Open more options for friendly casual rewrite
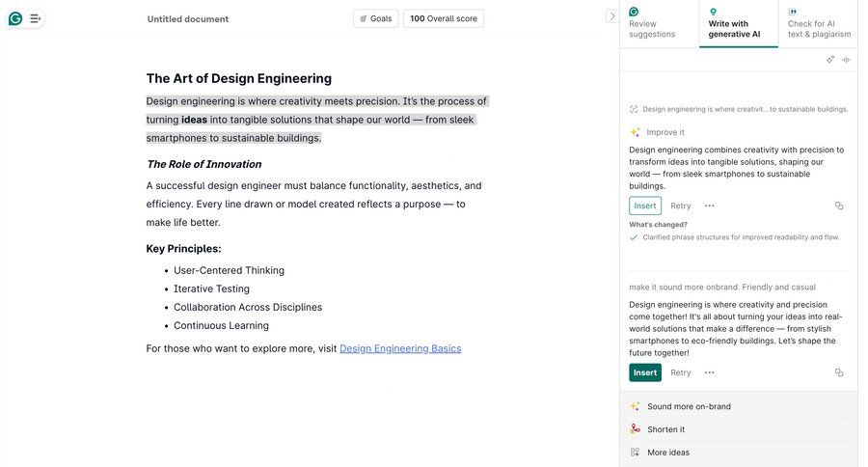 pos(709,372)
